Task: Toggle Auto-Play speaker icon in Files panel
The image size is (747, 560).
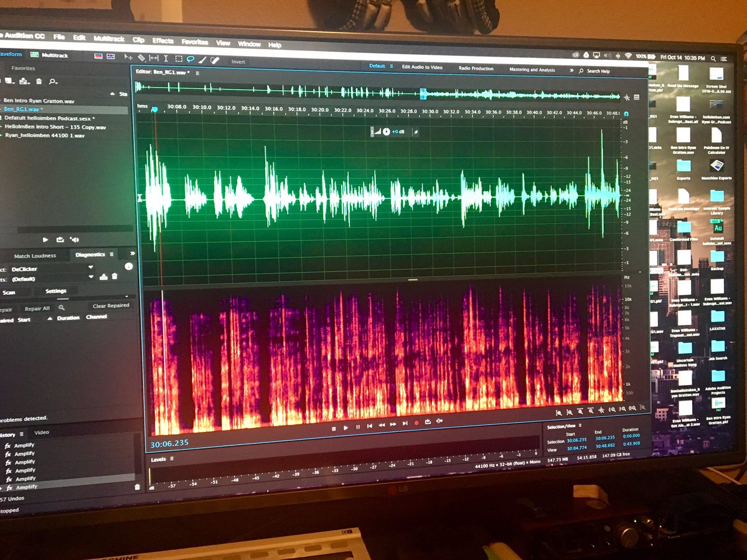Action: pos(75,240)
